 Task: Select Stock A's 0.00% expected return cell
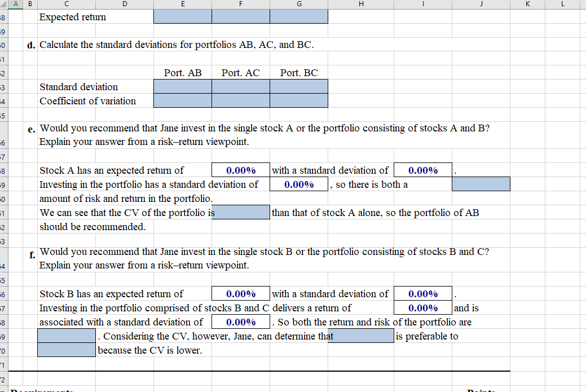pyautogui.click(x=240, y=170)
